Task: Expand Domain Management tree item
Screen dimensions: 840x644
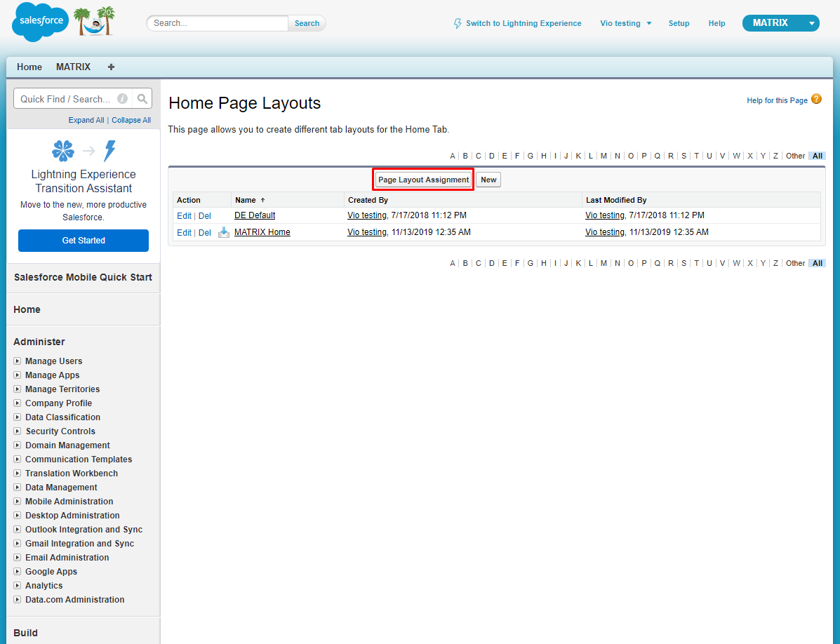Action: (x=17, y=445)
